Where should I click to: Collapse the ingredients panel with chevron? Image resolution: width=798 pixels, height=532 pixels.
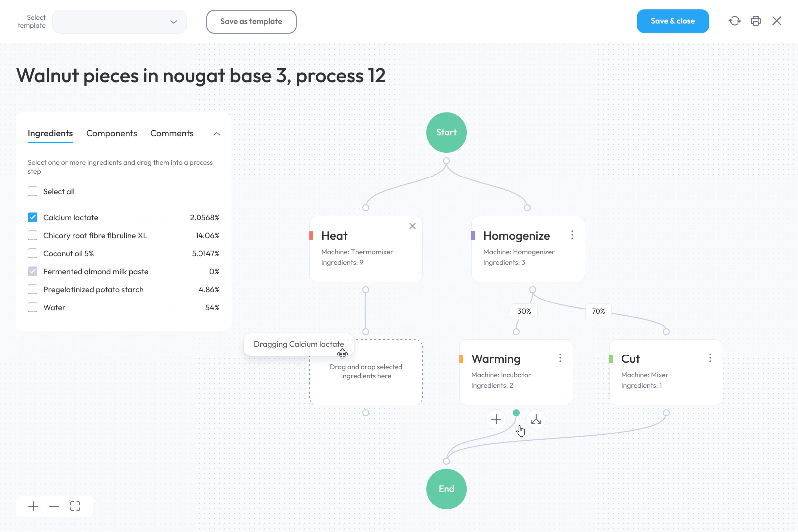[217, 133]
